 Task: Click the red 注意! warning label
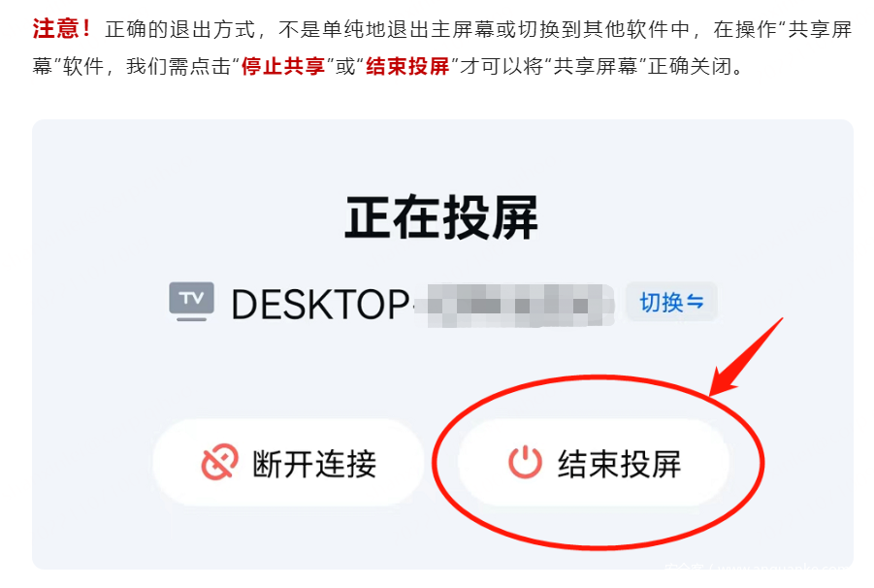click(62, 29)
